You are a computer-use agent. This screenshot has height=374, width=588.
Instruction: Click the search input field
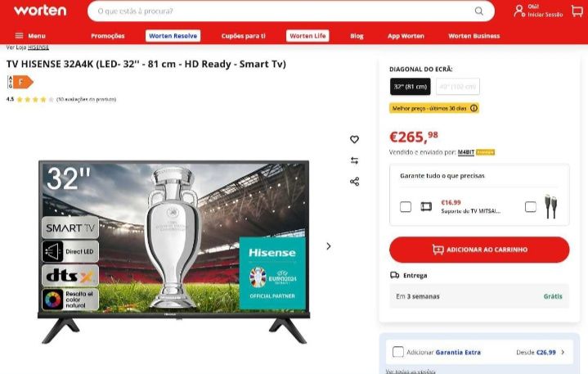point(285,11)
